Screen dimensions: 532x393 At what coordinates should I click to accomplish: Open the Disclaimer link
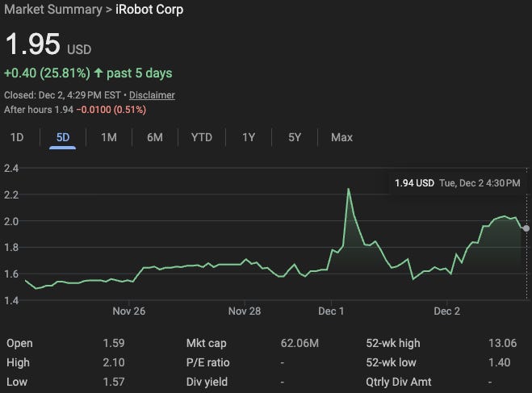pyautogui.click(x=152, y=95)
